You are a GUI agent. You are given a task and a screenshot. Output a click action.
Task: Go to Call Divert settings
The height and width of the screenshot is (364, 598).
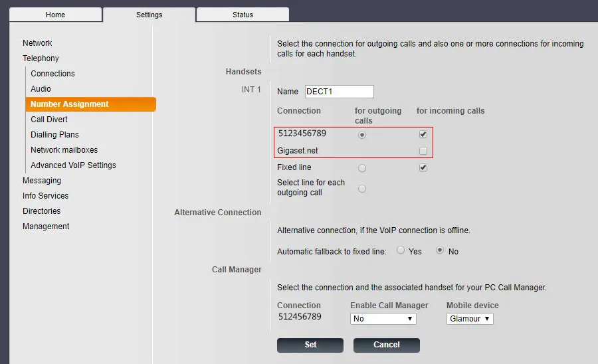(x=49, y=120)
